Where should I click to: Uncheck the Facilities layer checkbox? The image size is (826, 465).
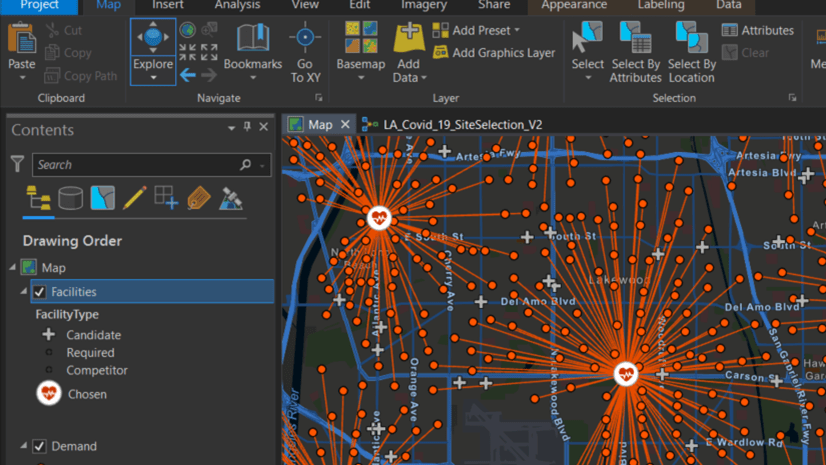coord(39,292)
